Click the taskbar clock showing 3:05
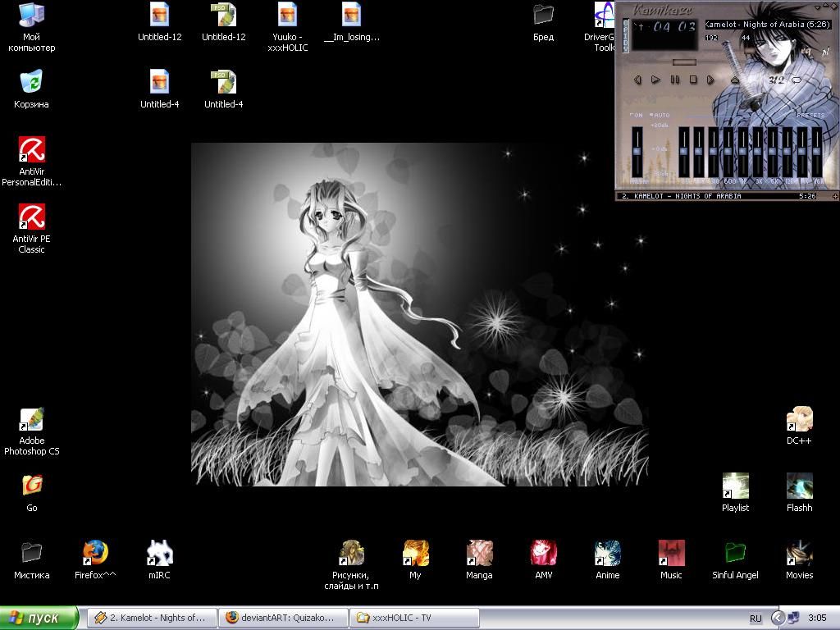This screenshot has height=630, width=840. point(818,618)
